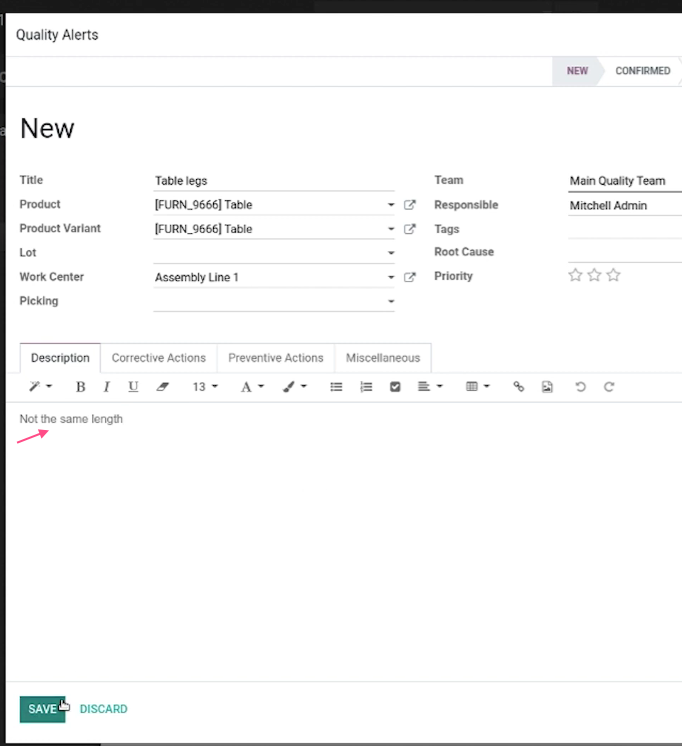The width and height of the screenshot is (682, 746).
Task: Switch to the Description tab
Action: (60, 358)
